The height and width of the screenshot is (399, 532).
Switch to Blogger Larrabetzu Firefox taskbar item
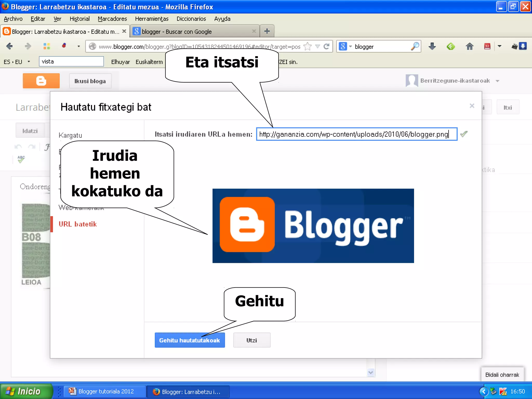pyautogui.click(x=188, y=391)
